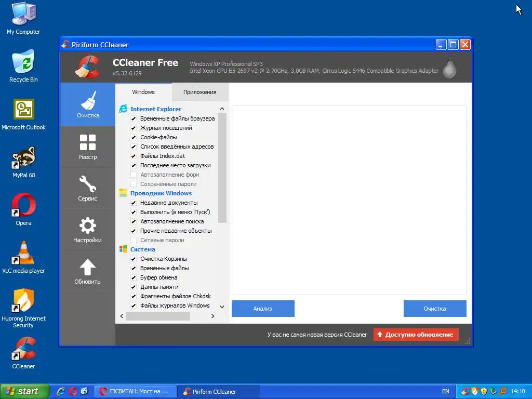The height and width of the screenshot is (399, 532).
Task: Select VLC media player desktop icon
Action: coord(23,258)
